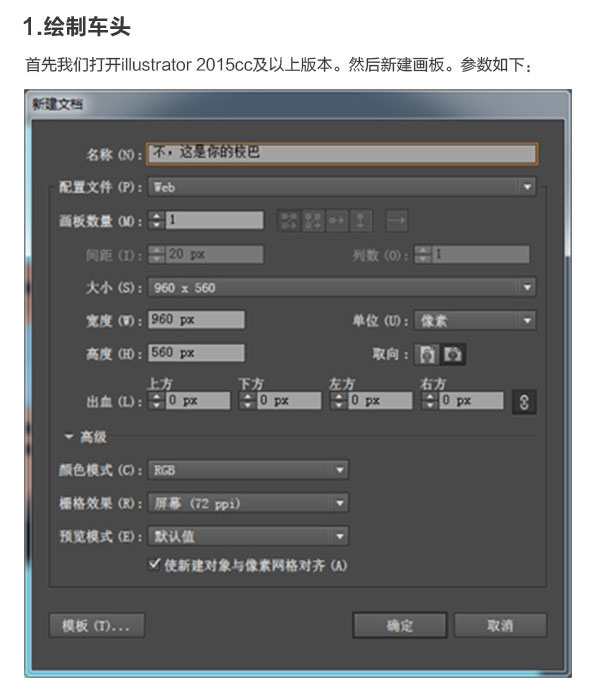This screenshot has width=600, height=683.
Task: Toggle align new objects to pixel grid checkbox
Action: [154, 564]
